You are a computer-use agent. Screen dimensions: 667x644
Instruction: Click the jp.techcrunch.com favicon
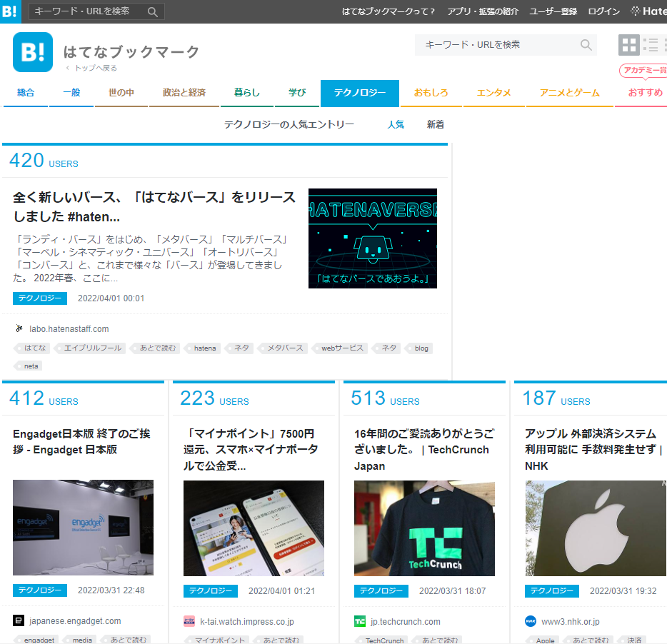(x=360, y=621)
